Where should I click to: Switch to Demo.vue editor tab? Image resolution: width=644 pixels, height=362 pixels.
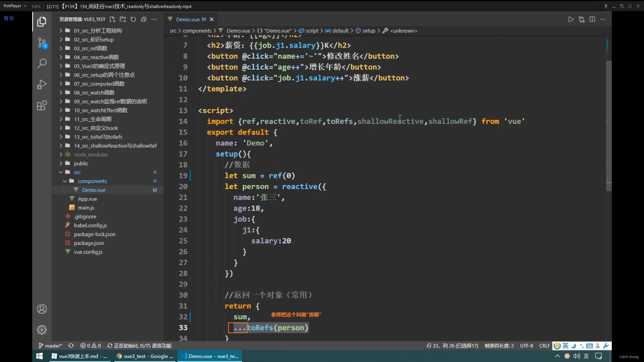(190, 19)
